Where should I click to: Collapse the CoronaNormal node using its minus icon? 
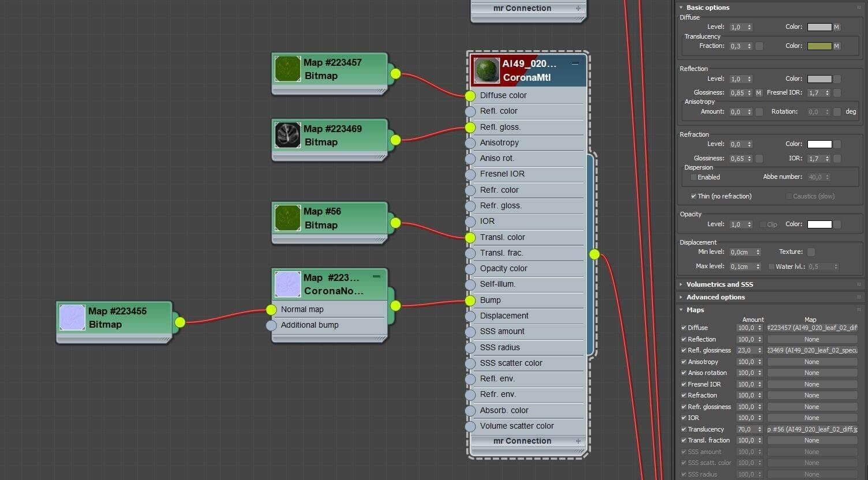376,277
